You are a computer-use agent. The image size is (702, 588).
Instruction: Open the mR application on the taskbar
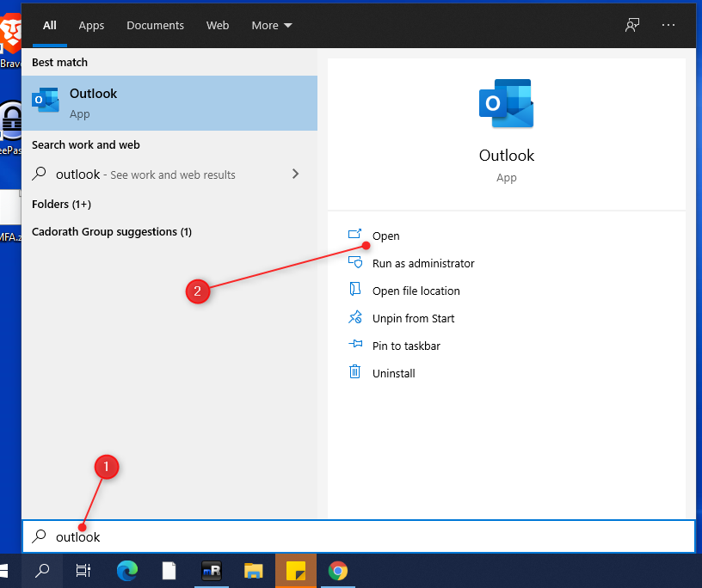212,571
